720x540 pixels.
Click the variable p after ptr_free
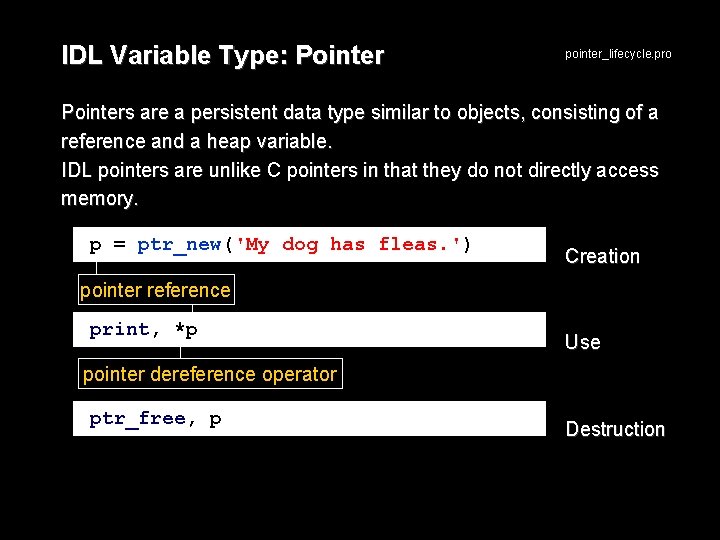point(215,420)
